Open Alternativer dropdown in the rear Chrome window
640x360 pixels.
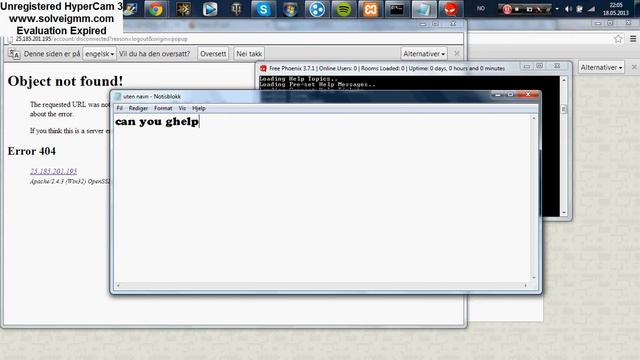(x=601, y=67)
